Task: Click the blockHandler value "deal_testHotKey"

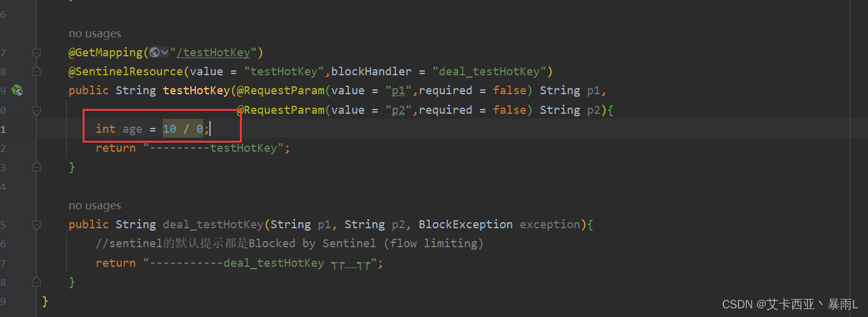Action: click(x=489, y=72)
